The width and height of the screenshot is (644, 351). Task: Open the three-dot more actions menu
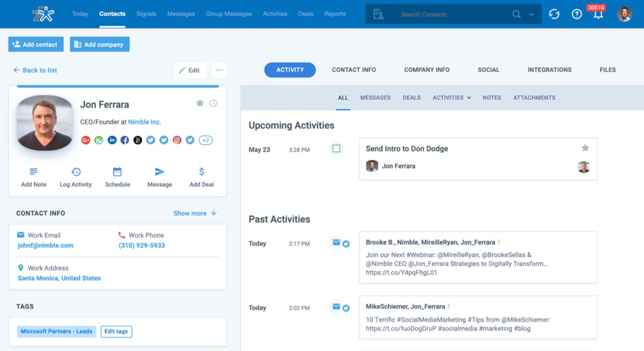[220, 70]
